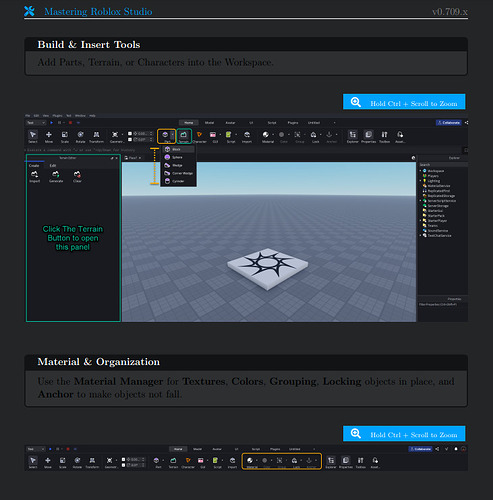Viewport: 493px width, 500px height.
Task: Select the Select tool in the upper Studio toolbar
Action: 33,136
